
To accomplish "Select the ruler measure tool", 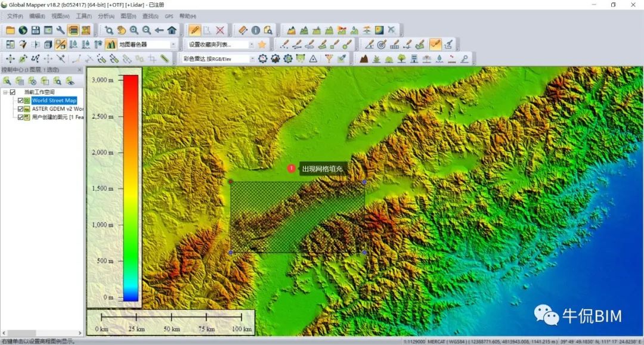I will pos(243,30).
